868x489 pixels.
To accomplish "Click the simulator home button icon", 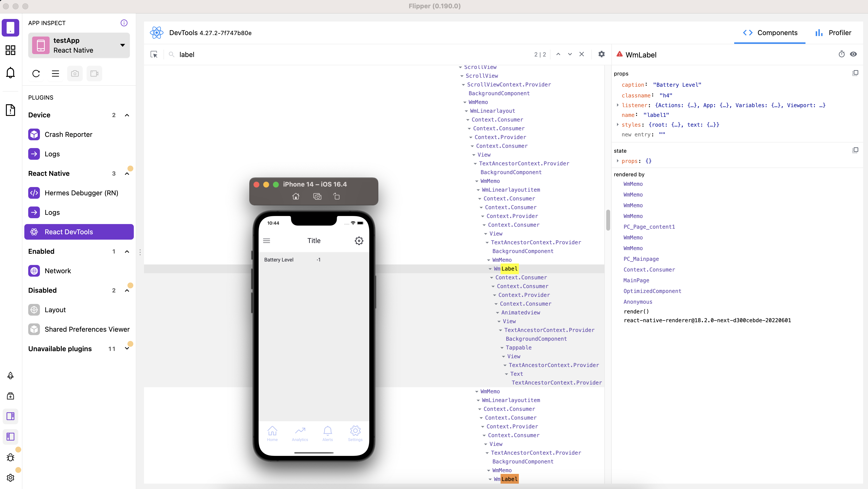I will click(x=296, y=196).
